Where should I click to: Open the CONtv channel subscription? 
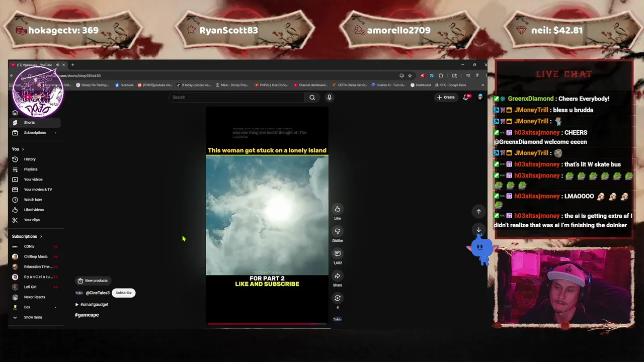[x=34, y=246]
